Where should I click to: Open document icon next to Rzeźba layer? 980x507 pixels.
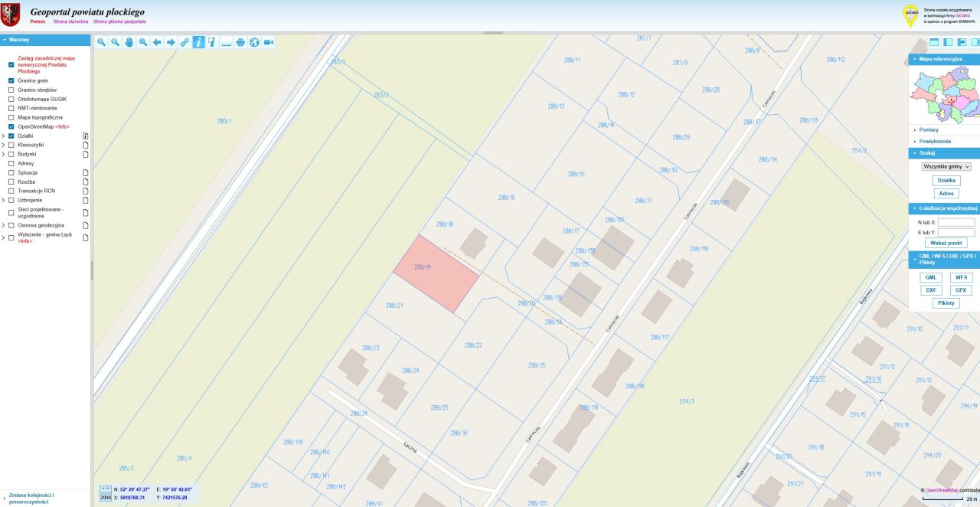click(86, 182)
